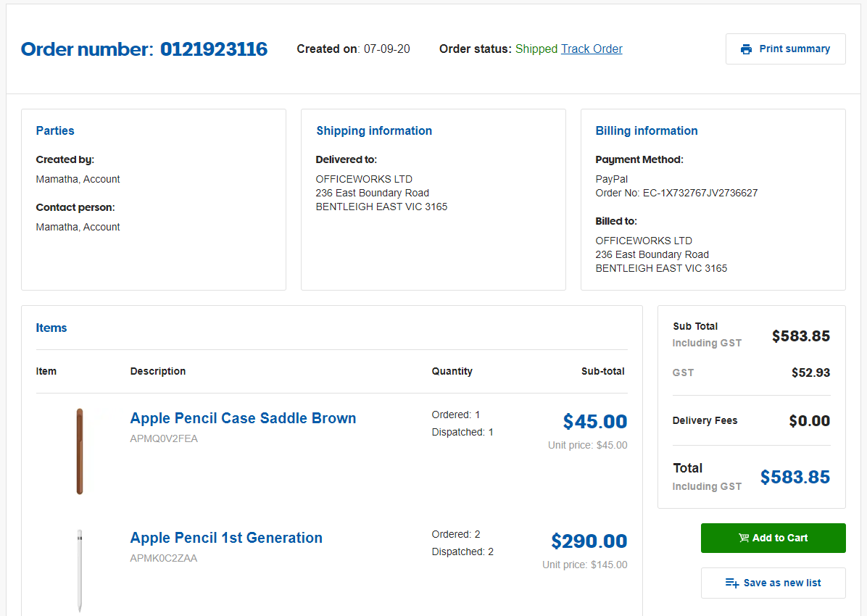Click BENTLEIGH EAST VIC 3165 under Delivered to
The width and height of the screenshot is (867, 616).
[381, 207]
